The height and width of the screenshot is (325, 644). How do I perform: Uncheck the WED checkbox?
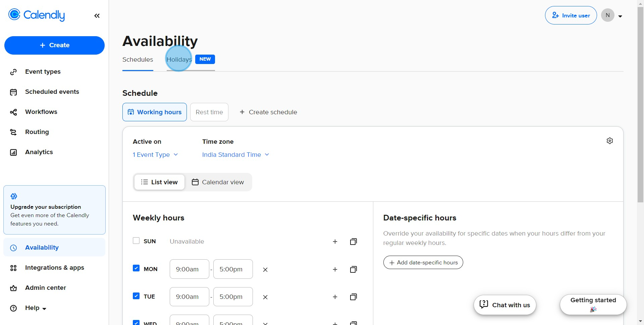136,323
